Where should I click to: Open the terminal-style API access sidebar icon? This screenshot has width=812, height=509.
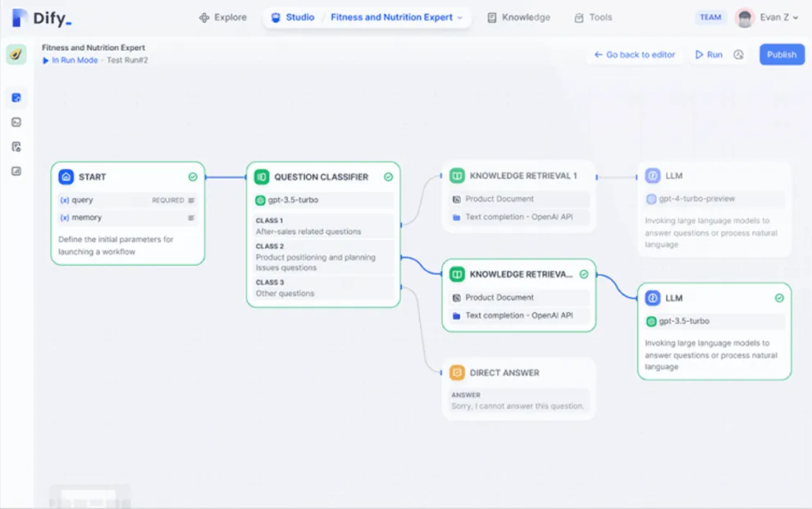pyautogui.click(x=16, y=122)
